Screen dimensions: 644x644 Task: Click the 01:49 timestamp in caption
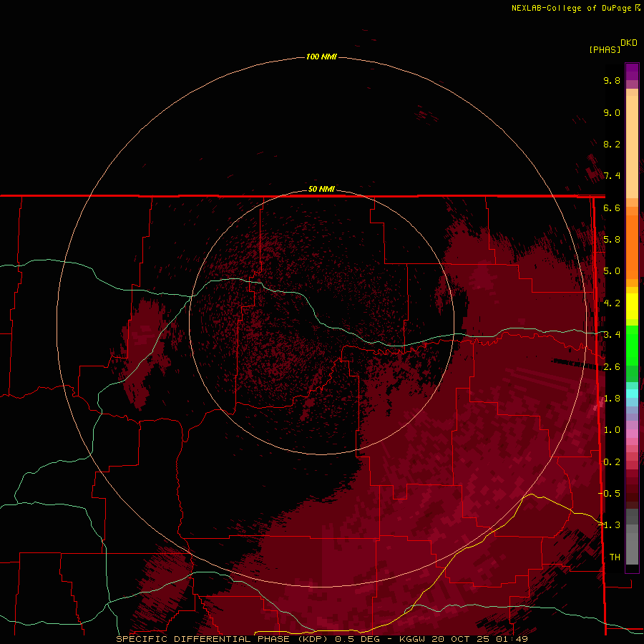click(x=510, y=639)
